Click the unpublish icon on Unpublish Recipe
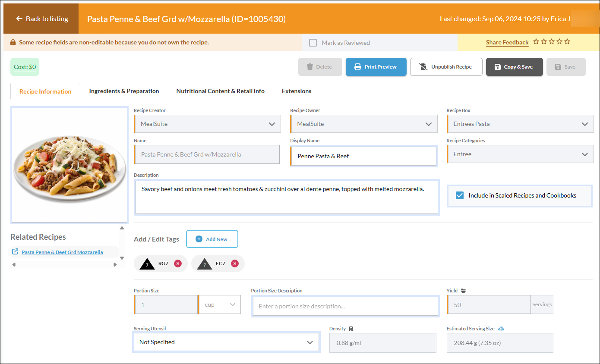 click(423, 67)
